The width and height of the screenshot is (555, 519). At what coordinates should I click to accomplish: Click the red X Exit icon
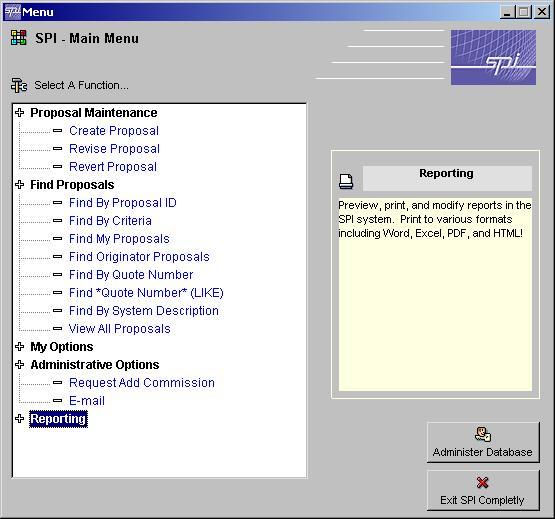click(x=482, y=483)
